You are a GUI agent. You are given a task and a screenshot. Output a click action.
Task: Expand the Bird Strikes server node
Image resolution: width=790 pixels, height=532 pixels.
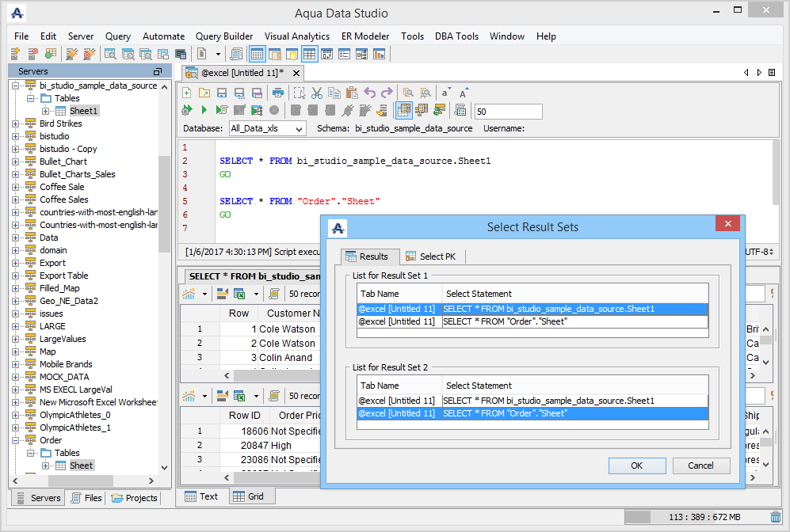point(16,123)
